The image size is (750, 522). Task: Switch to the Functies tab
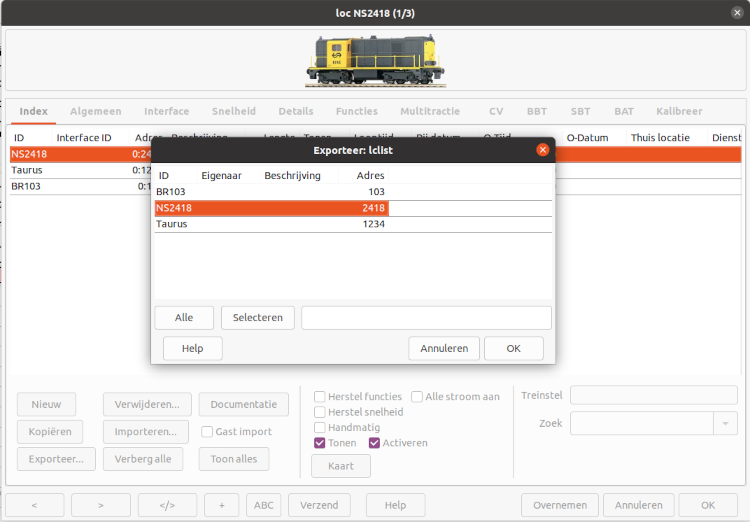356,111
